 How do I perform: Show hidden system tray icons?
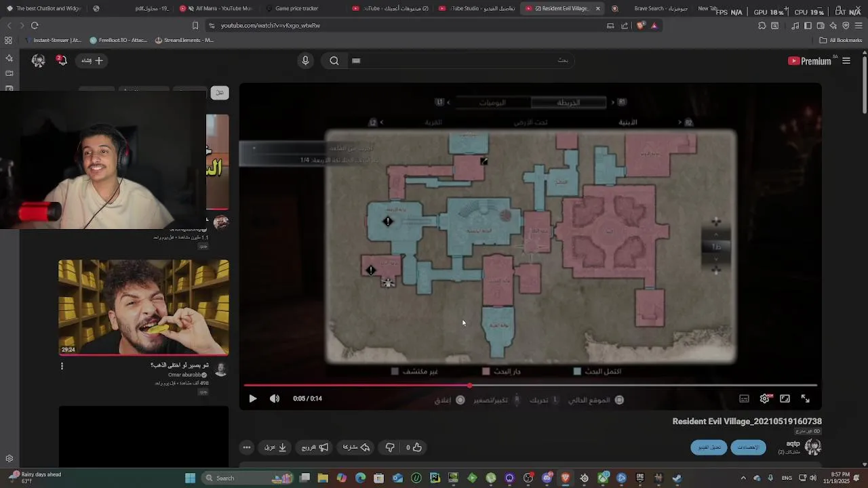point(743,478)
